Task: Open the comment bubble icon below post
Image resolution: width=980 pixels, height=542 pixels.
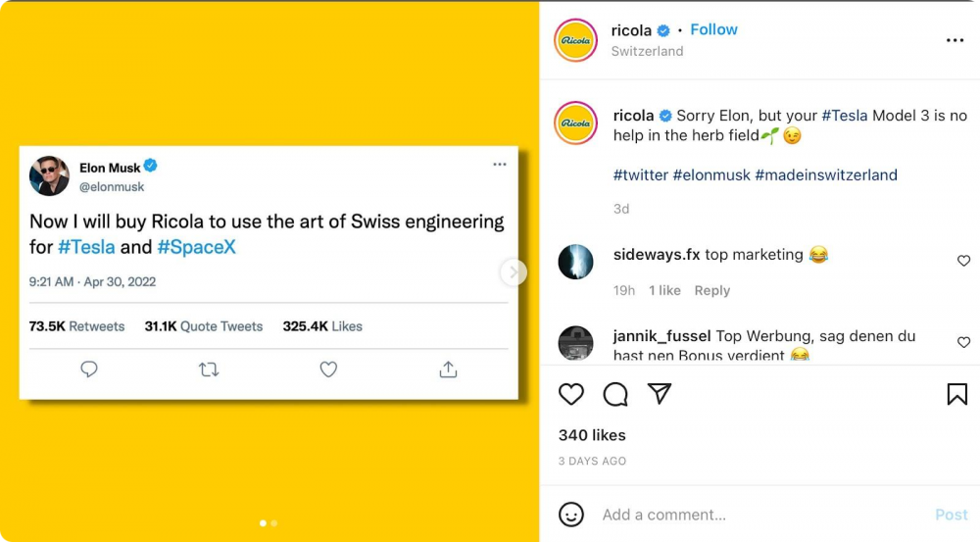Action: tap(615, 394)
